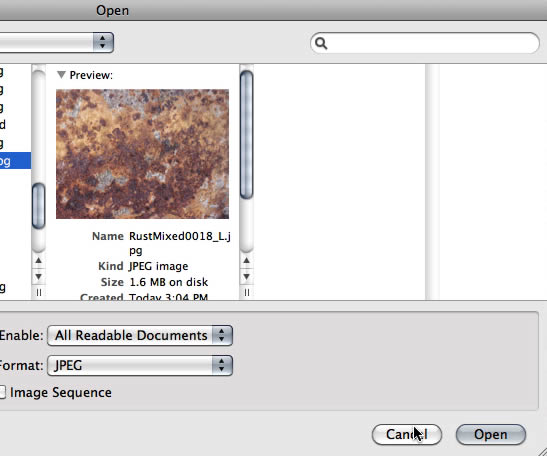The image size is (547, 456).
Task: Open the Format dropdown showing JPEG
Action: [x=140, y=365]
